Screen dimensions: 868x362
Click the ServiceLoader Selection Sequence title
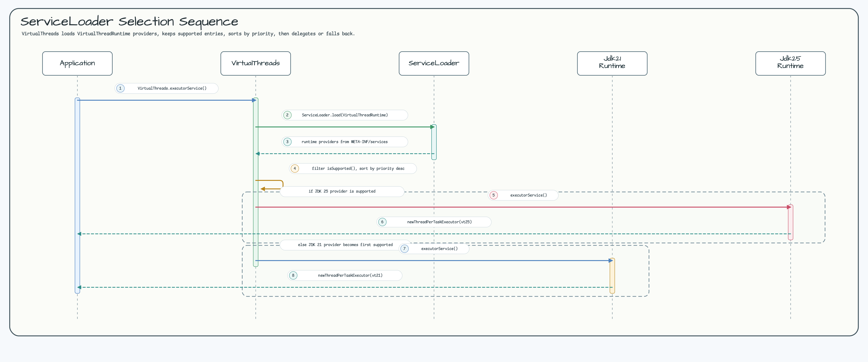pyautogui.click(x=129, y=22)
